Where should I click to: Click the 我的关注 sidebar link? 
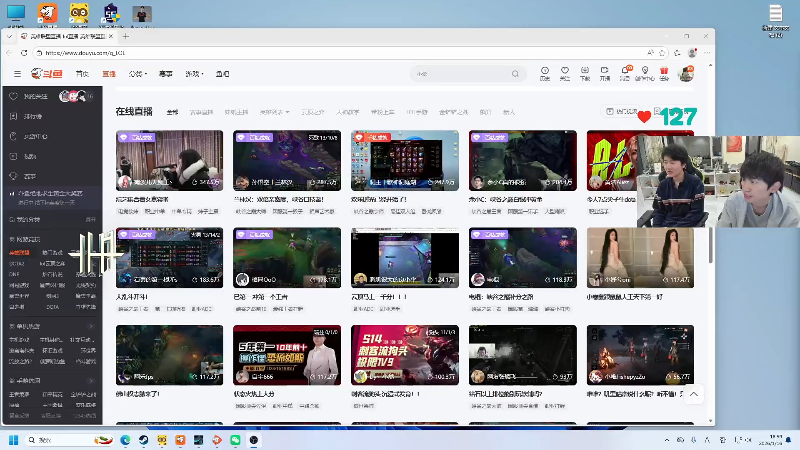tap(35, 97)
